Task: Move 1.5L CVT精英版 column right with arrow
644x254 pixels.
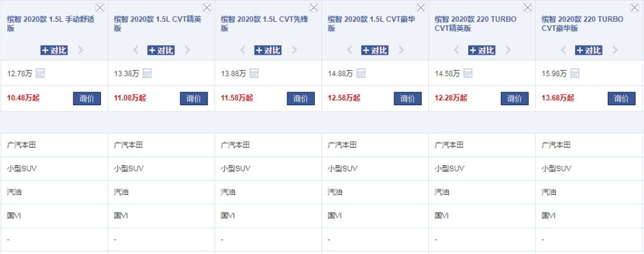Action: pos(187,50)
